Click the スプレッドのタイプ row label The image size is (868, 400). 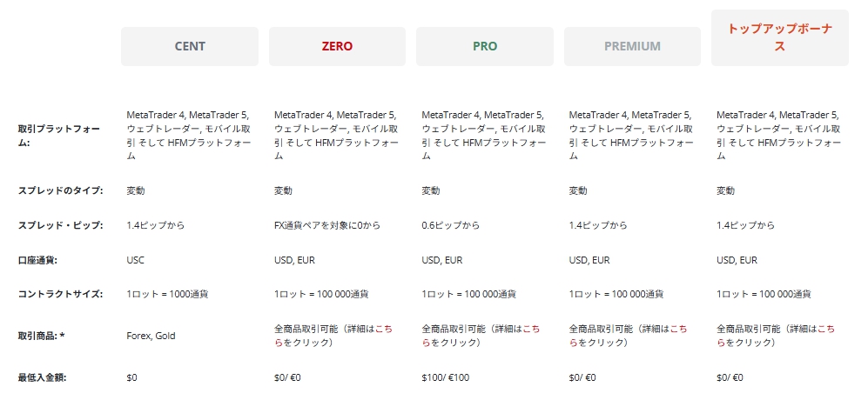click(x=60, y=190)
